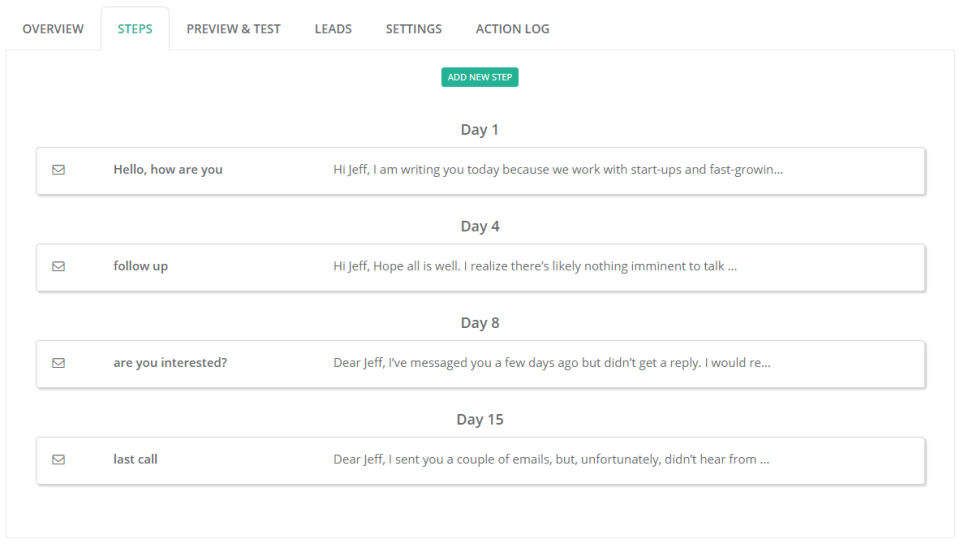Viewport: 960px width, 548px height.
Task: Open the 'follow up' email subject
Action: [x=140, y=267]
